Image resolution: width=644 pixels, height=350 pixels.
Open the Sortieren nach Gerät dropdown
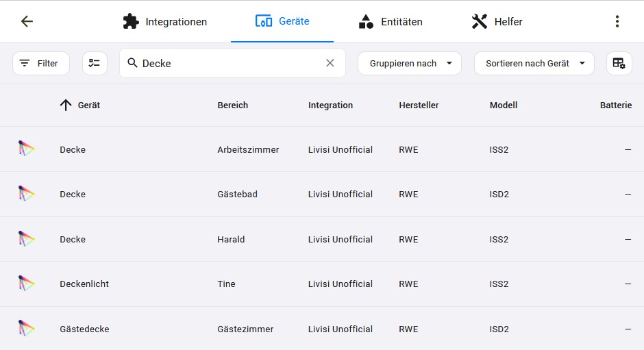point(534,63)
